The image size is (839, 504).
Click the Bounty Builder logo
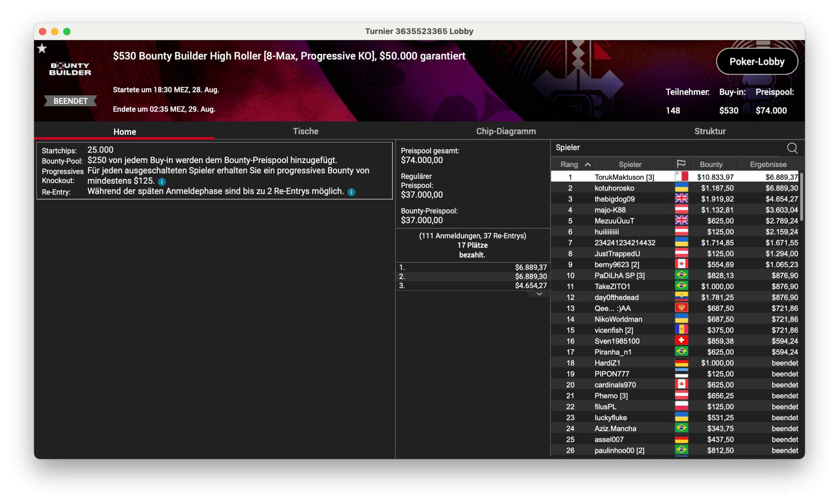(x=70, y=69)
